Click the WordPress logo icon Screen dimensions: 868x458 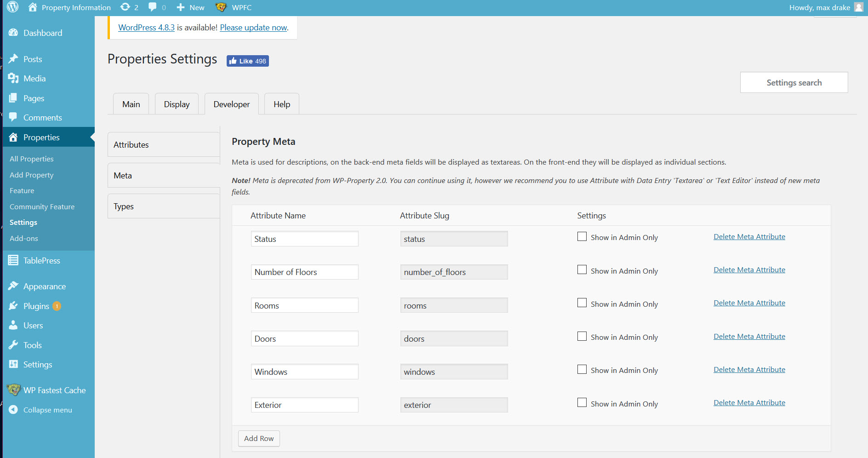pos(13,7)
